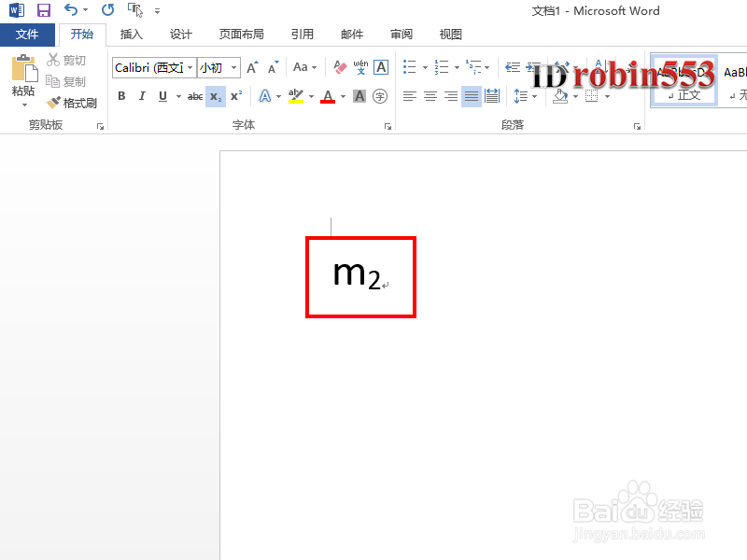Switch to Mailings (邮件) tab
The image size is (747, 560).
click(x=352, y=35)
